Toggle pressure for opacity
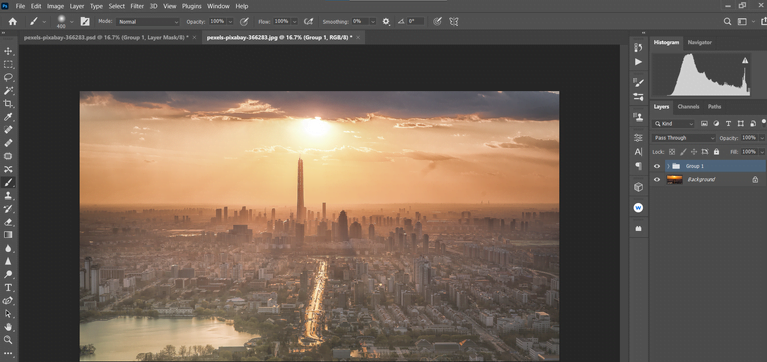Viewport: 767px width, 362px height. click(x=244, y=22)
